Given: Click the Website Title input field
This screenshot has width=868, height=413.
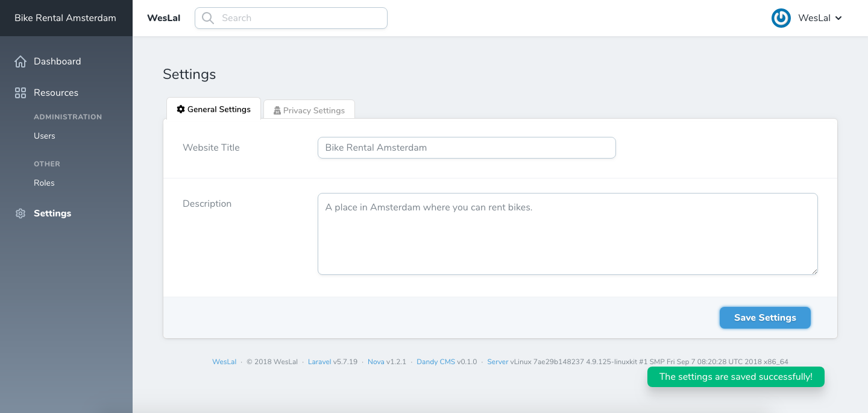Looking at the screenshot, I should click(467, 148).
